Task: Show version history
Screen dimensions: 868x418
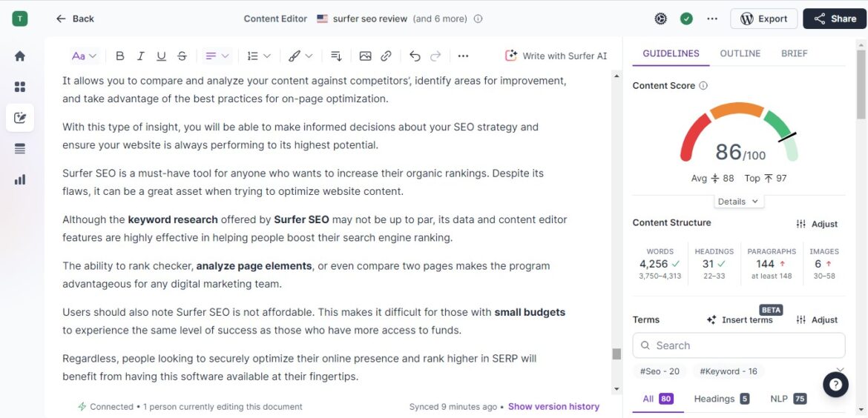Action: [x=553, y=406]
